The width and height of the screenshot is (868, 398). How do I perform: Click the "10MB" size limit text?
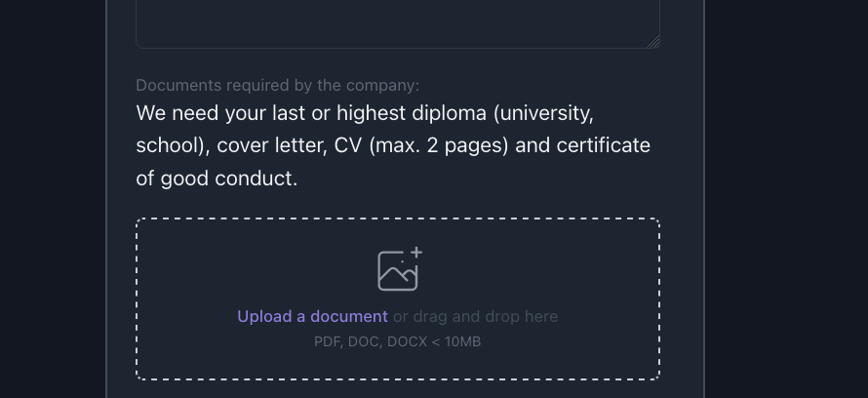point(462,341)
